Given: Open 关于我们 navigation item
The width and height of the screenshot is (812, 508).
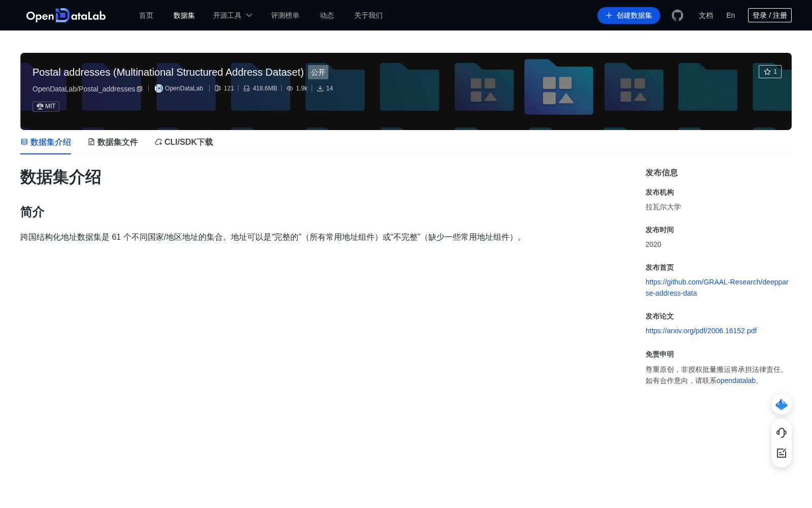Looking at the screenshot, I should (x=368, y=15).
